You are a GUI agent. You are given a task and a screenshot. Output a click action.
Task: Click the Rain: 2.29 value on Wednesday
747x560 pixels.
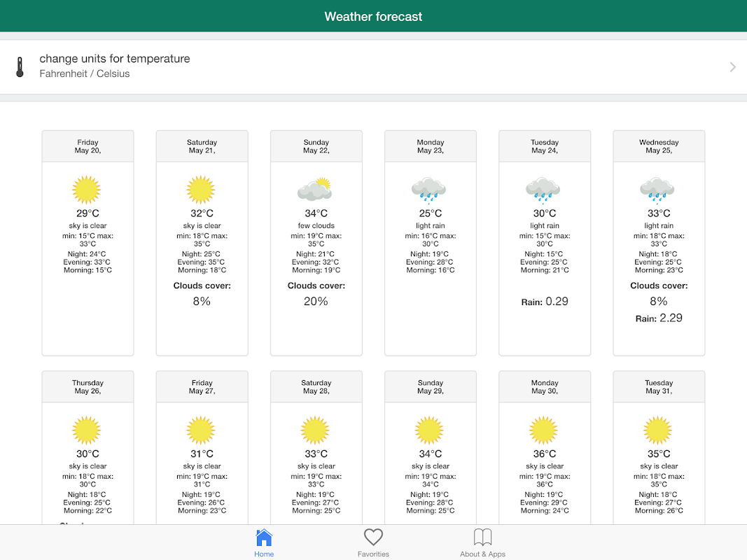click(659, 318)
